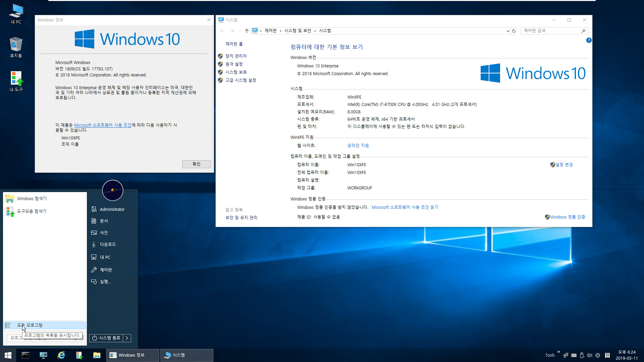Open Microsoft 소프트웨어 사용 조건 link
The width and height of the screenshot is (644, 362).
tap(103, 125)
